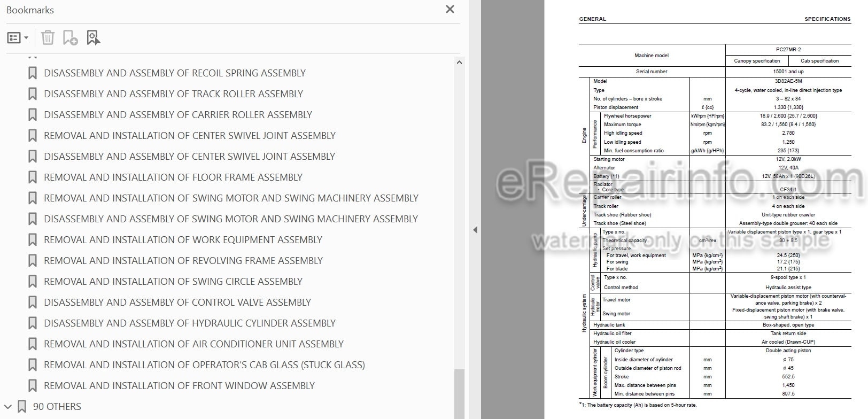Click the bookmark icon beside Track Roller
The width and height of the screenshot is (868, 419).
[x=33, y=94]
